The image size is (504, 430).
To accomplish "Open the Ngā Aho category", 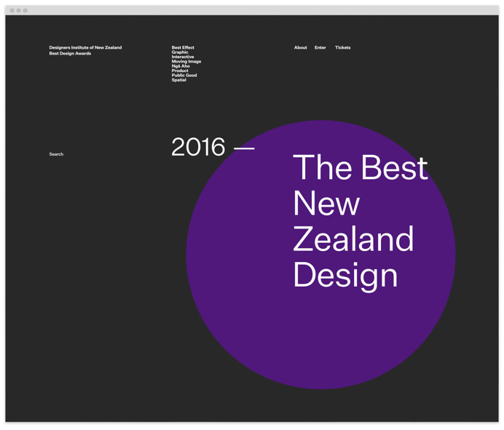I will tap(181, 66).
